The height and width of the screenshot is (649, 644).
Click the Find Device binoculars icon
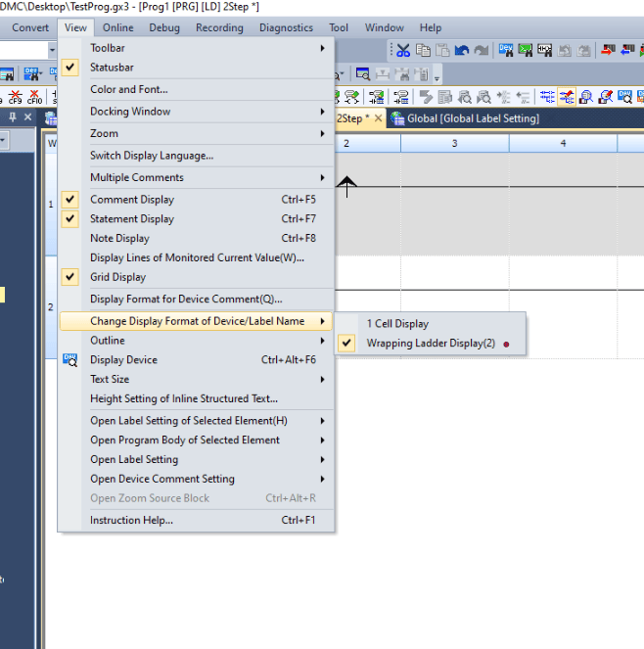point(506,51)
